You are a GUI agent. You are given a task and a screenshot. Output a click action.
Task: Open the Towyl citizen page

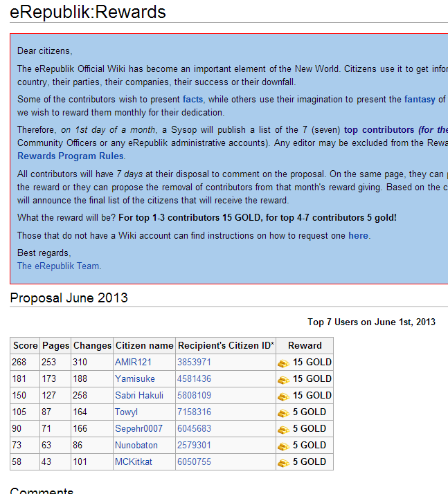(x=126, y=412)
